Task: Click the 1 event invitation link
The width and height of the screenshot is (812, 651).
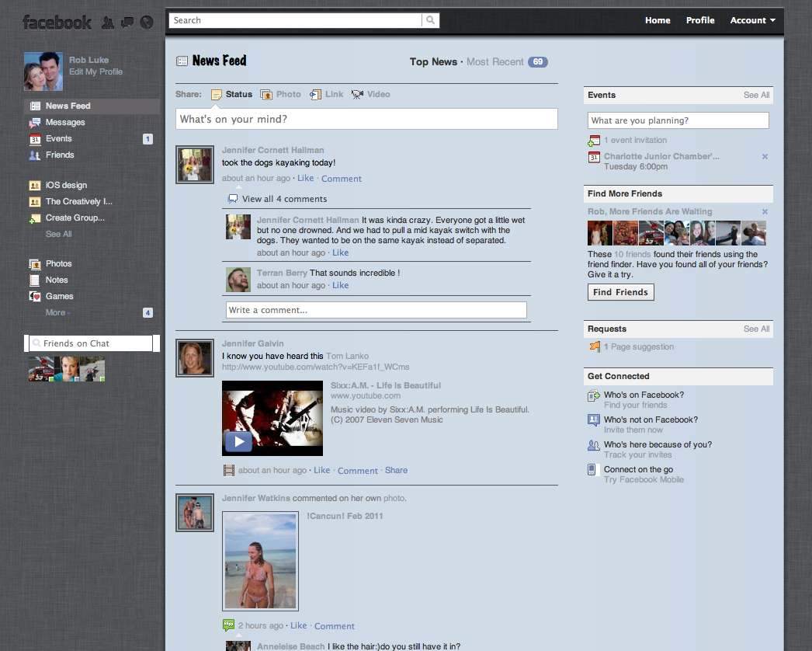Action: 635,140
